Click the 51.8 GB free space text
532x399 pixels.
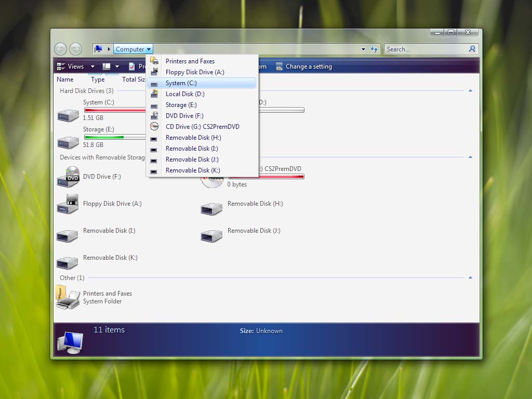tap(93, 145)
